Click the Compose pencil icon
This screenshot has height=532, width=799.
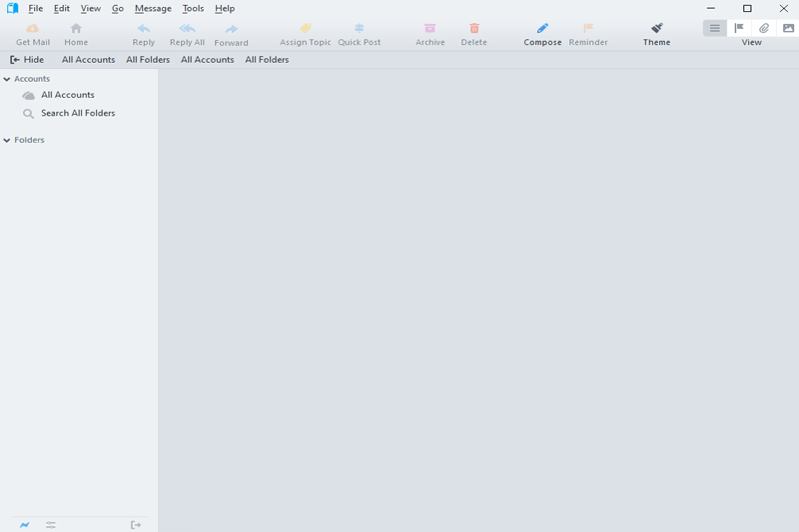(x=542, y=29)
